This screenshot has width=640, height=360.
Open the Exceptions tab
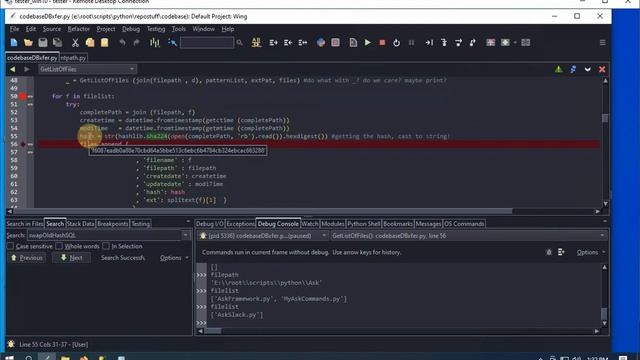[240, 224]
